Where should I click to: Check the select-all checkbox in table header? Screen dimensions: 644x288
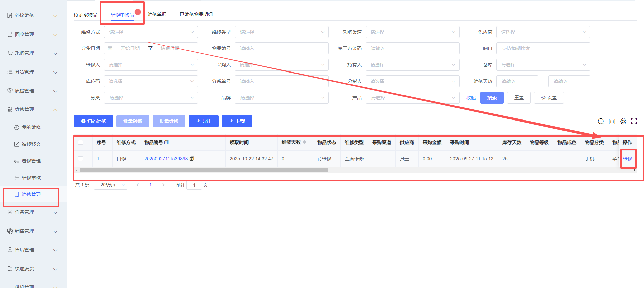[80, 142]
